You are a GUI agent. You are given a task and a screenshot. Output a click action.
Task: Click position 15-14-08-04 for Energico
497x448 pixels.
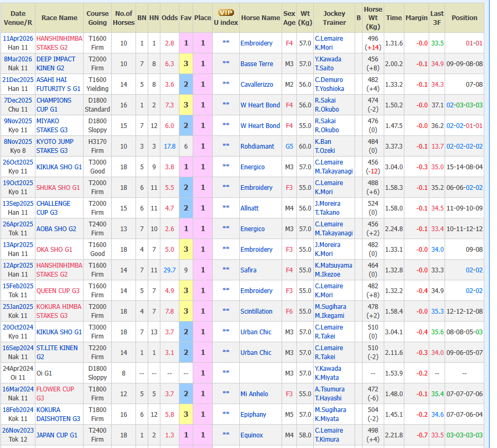(464, 167)
